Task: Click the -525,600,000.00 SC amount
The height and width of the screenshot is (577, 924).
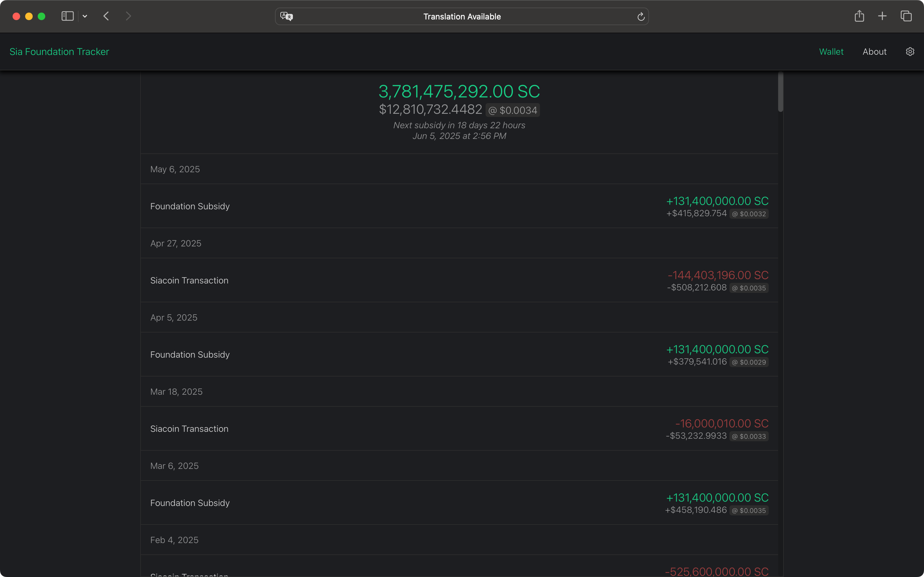Action: point(717,571)
